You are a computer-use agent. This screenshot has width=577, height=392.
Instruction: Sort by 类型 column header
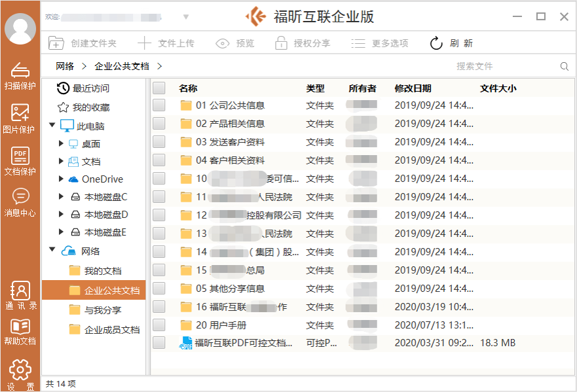click(316, 88)
